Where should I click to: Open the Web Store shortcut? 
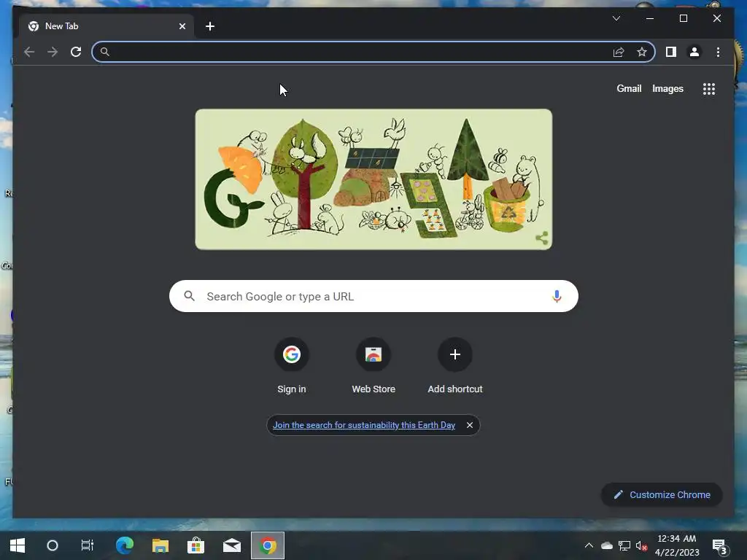point(373,366)
